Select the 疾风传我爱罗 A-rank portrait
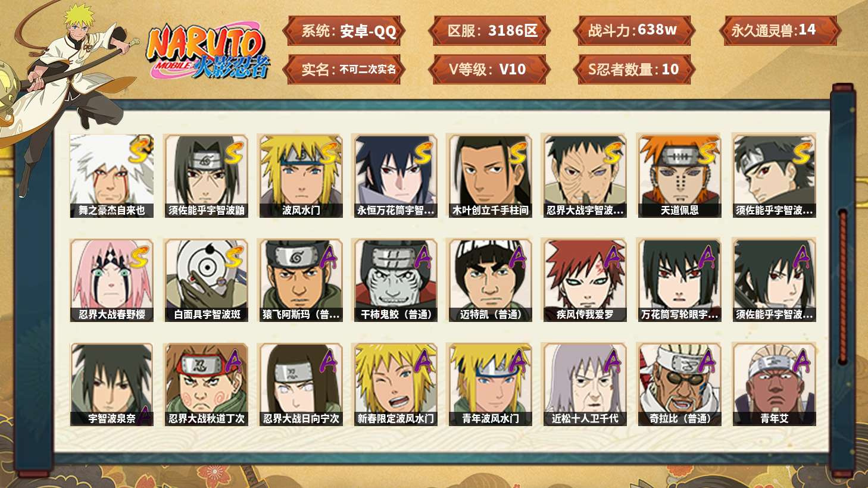 pyautogui.click(x=585, y=280)
